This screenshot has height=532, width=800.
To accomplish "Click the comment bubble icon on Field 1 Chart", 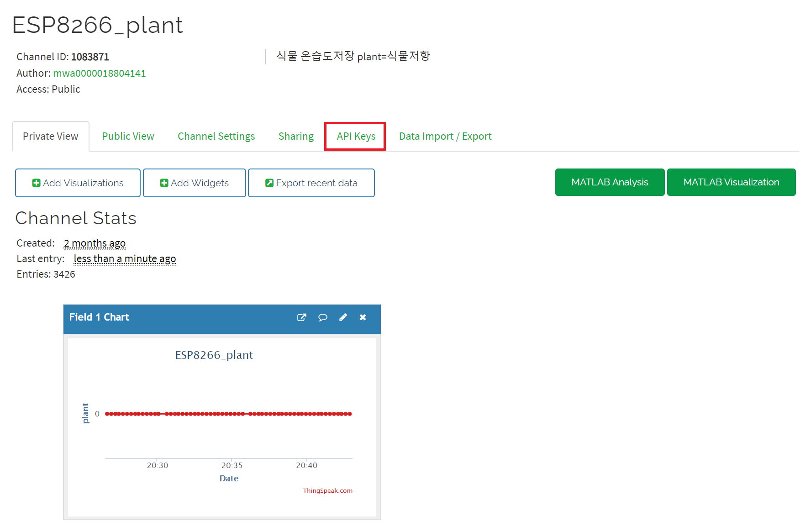I will coord(323,317).
